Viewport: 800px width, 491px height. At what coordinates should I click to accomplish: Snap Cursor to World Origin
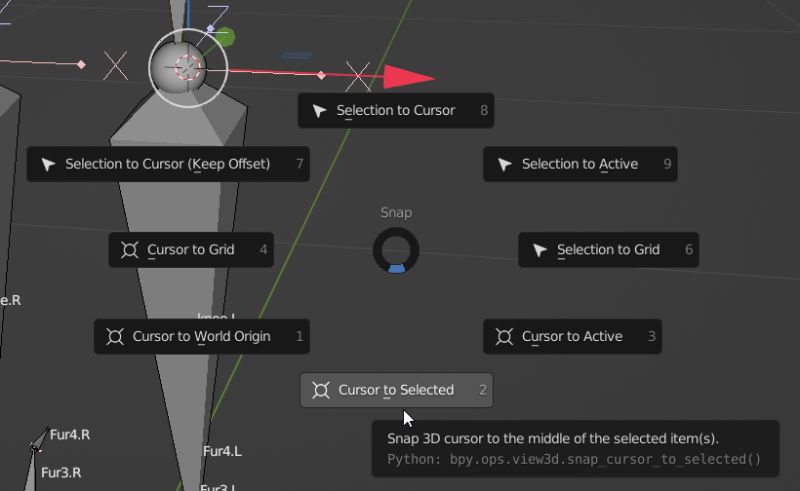[202, 336]
